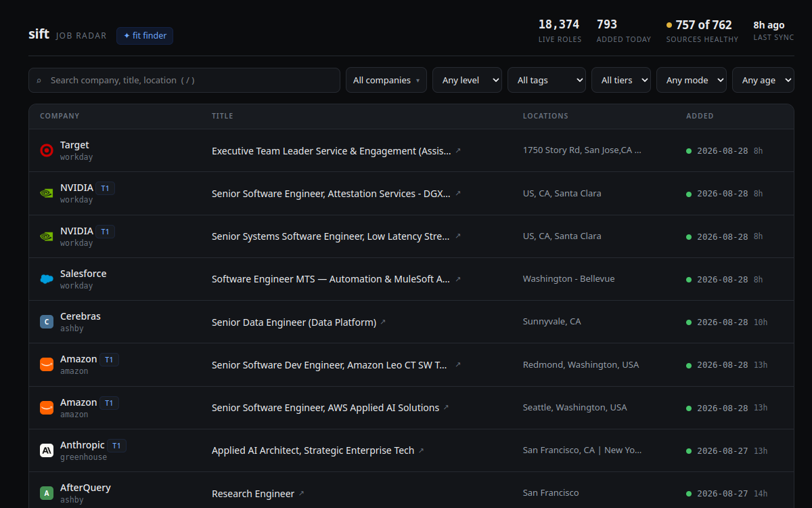Image resolution: width=812 pixels, height=508 pixels.
Task: Open Senior Data Engineer (Data Platform) title
Action: point(294,322)
